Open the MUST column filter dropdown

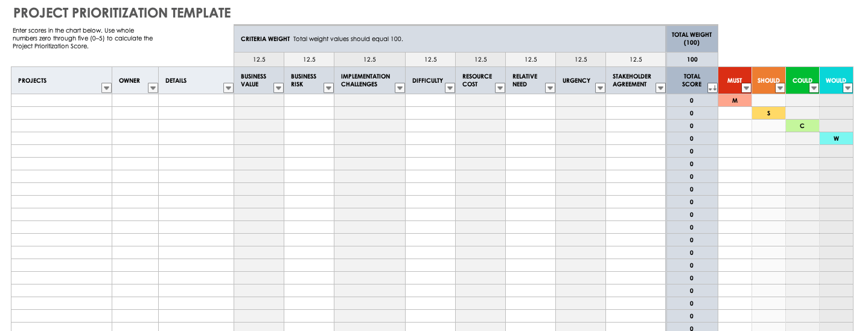[x=746, y=88]
